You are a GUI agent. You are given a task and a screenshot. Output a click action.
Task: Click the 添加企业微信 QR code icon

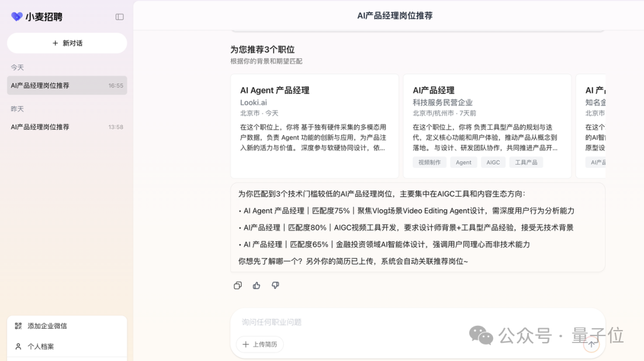18,326
